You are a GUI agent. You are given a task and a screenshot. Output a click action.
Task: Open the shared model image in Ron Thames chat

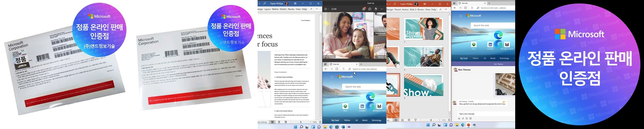(505, 84)
